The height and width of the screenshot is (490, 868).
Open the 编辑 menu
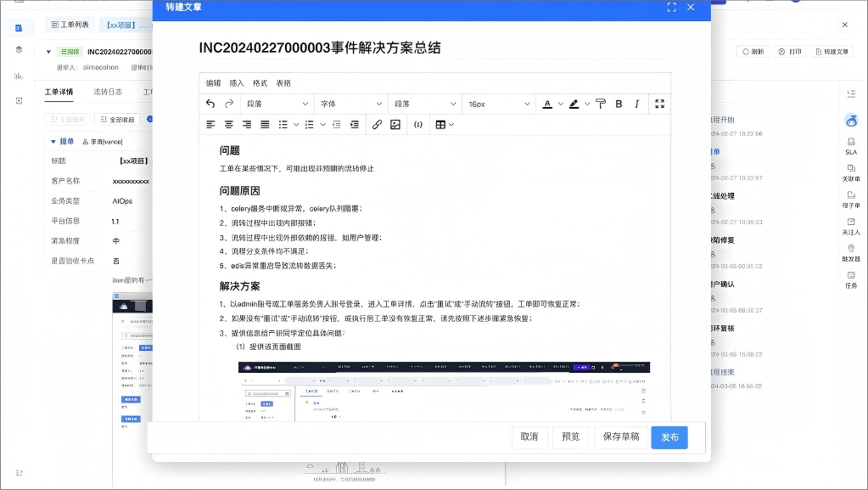(x=213, y=83)
